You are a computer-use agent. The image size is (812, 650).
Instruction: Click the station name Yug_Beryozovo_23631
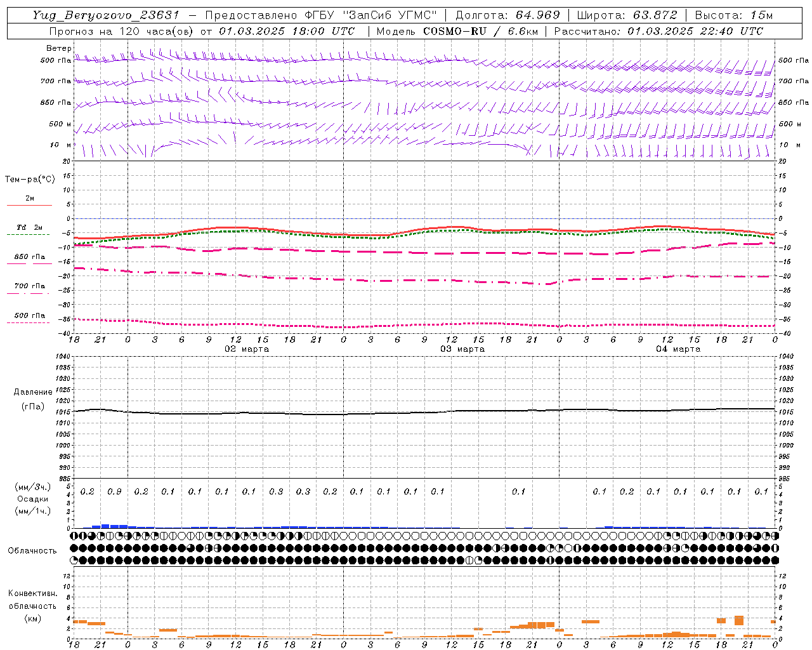(x=106, y=15)
